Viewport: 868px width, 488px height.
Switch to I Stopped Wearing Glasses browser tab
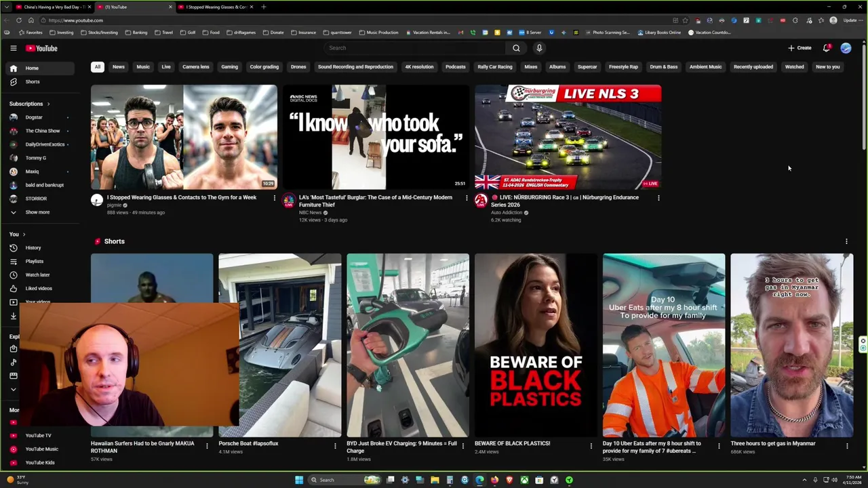(216, 7)
